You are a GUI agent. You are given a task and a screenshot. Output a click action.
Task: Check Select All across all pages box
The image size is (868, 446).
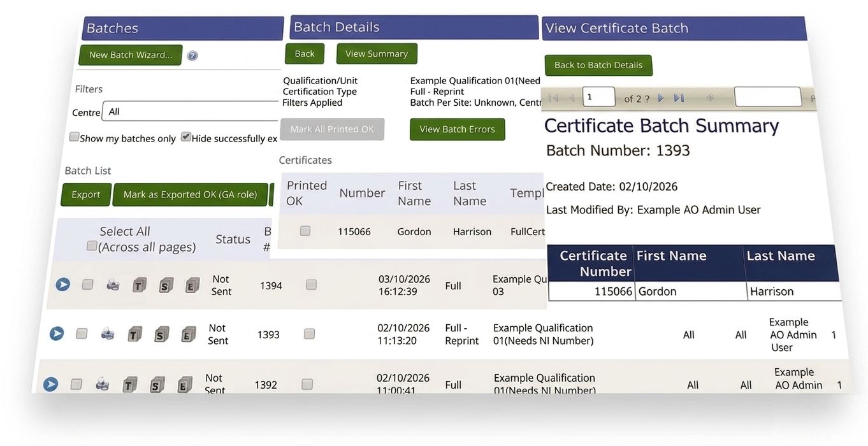point(92,246)
